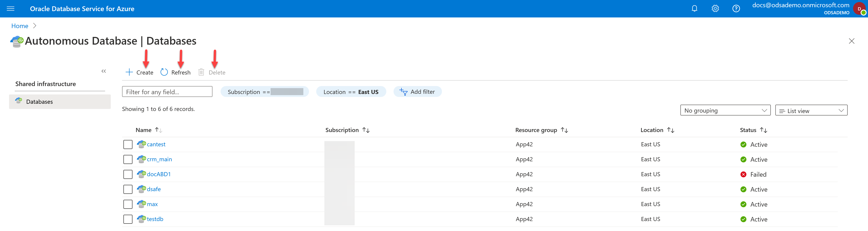The height and width of the screenshot is (231, 868).
Task: Sort by Status column arrows
Action: (764, 130)
